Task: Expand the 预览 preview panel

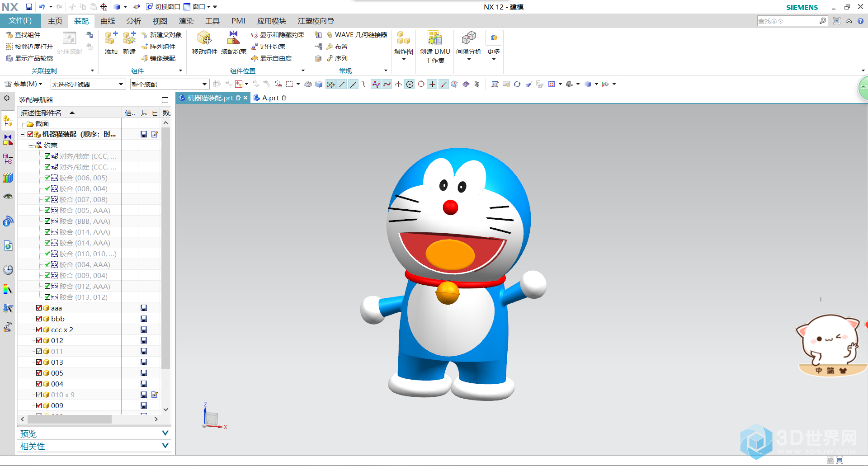Action: tap(165, 433)
